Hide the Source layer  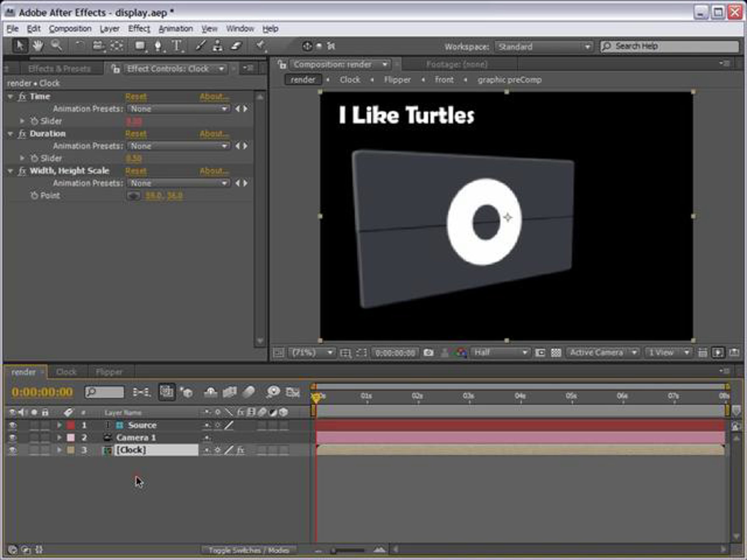click(x=12, y=425)
